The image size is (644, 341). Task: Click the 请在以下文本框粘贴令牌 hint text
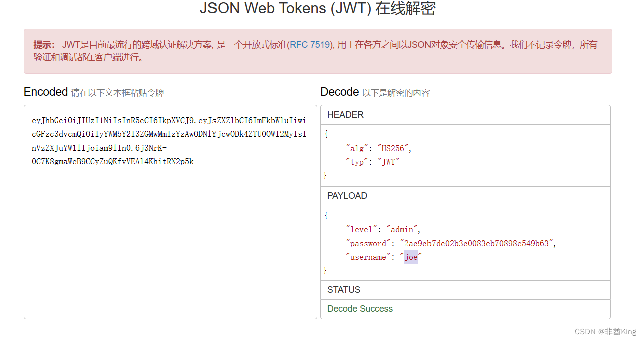119,93
